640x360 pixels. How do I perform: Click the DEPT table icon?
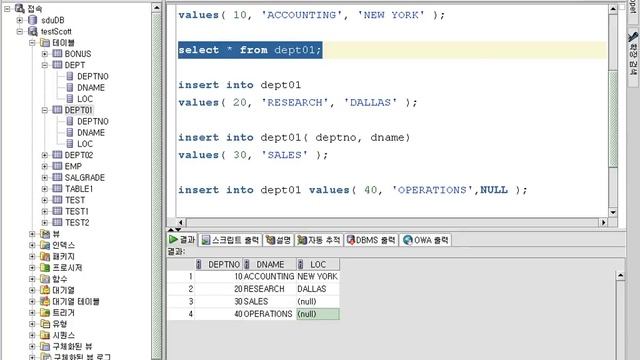(x=58, y=65)
